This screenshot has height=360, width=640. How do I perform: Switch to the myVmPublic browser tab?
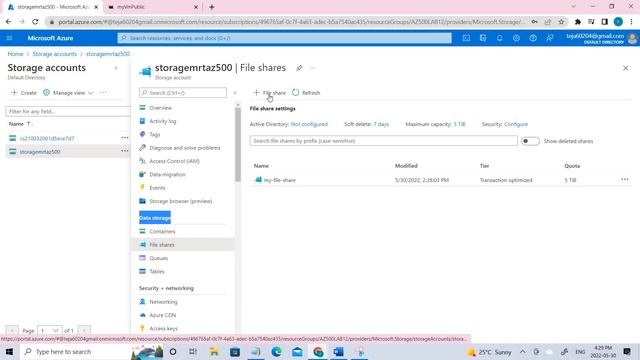153,7
